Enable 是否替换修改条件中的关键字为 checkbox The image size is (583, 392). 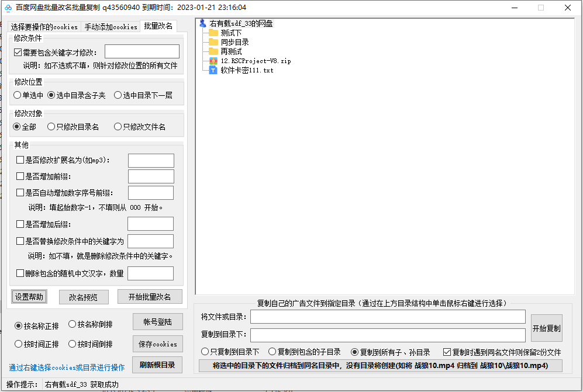click(20, 241)
